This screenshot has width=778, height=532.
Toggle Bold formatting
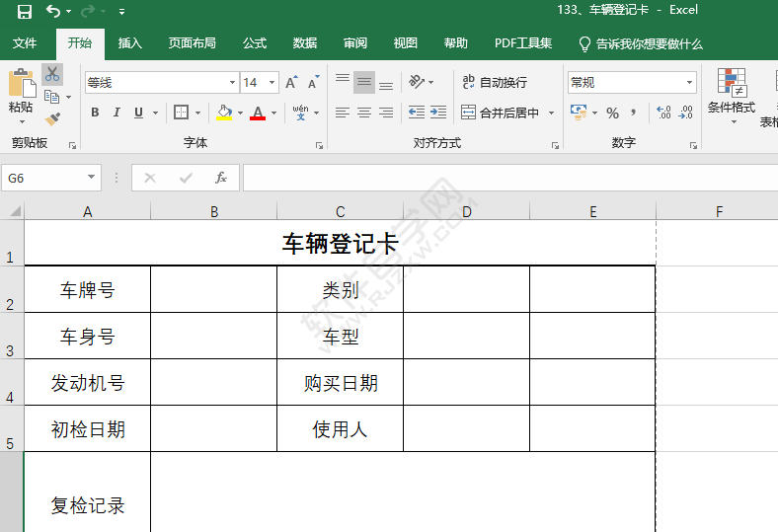tap(95, 113)
